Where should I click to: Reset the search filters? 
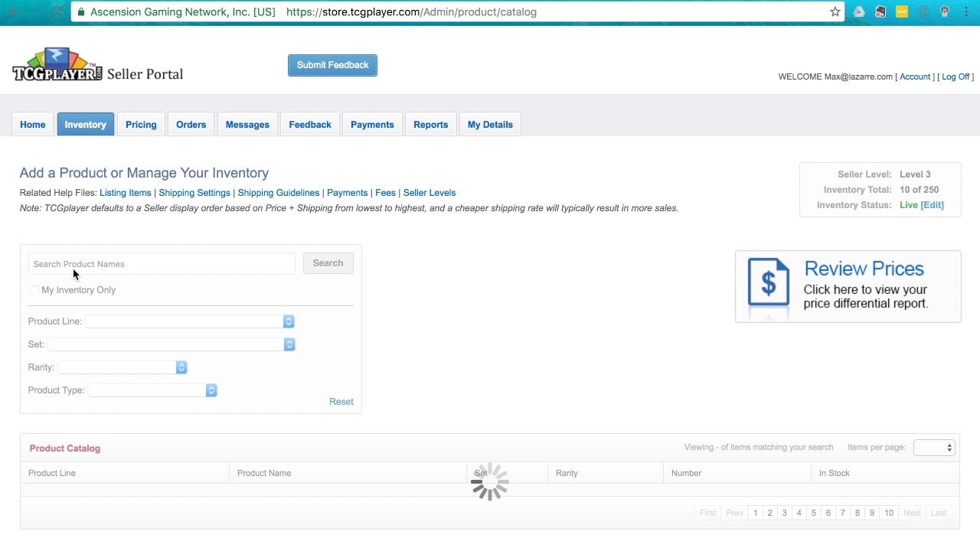pyautogui.click(x=341, y=402)
